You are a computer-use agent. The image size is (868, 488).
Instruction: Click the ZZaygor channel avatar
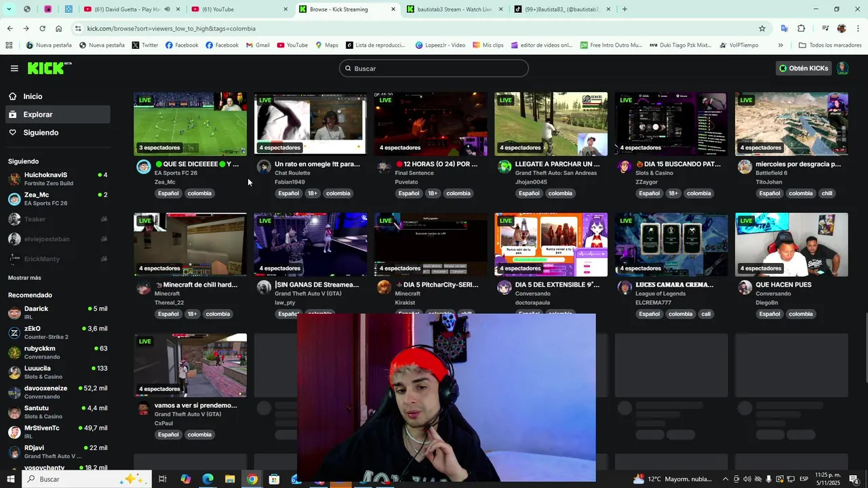point(625,167)
